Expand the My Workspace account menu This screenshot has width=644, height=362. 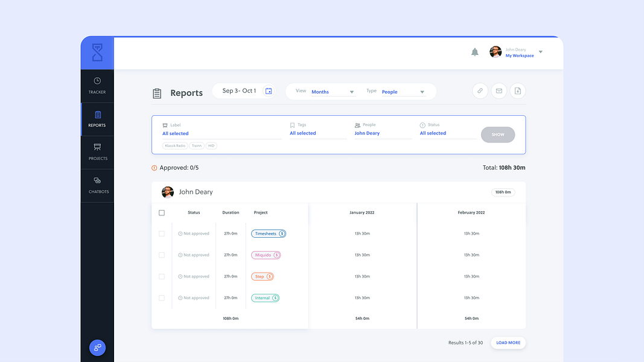point(541,52)
